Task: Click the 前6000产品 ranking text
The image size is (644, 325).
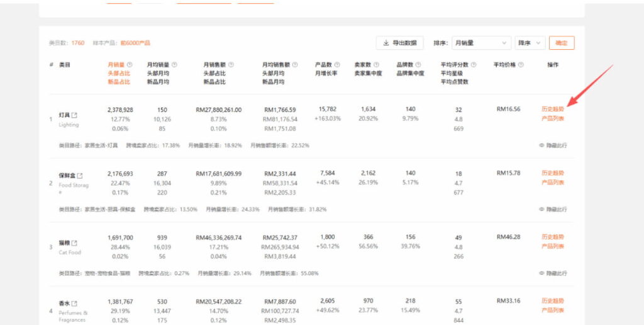Action: pyautogui.click(x=135, y=43)
